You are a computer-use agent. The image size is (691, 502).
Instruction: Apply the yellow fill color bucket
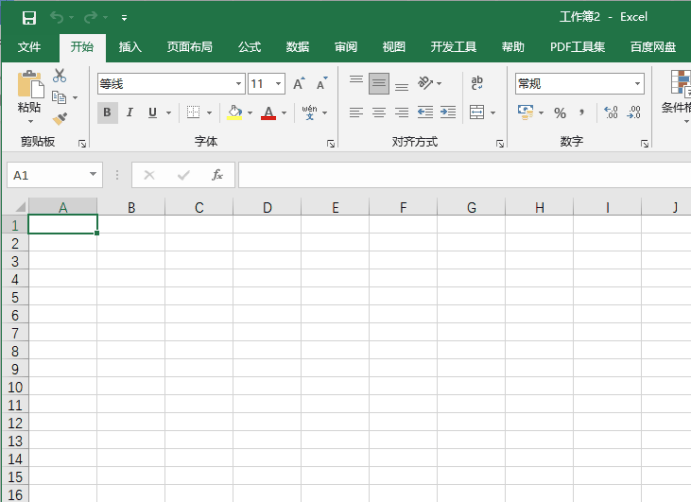[234, 112]
